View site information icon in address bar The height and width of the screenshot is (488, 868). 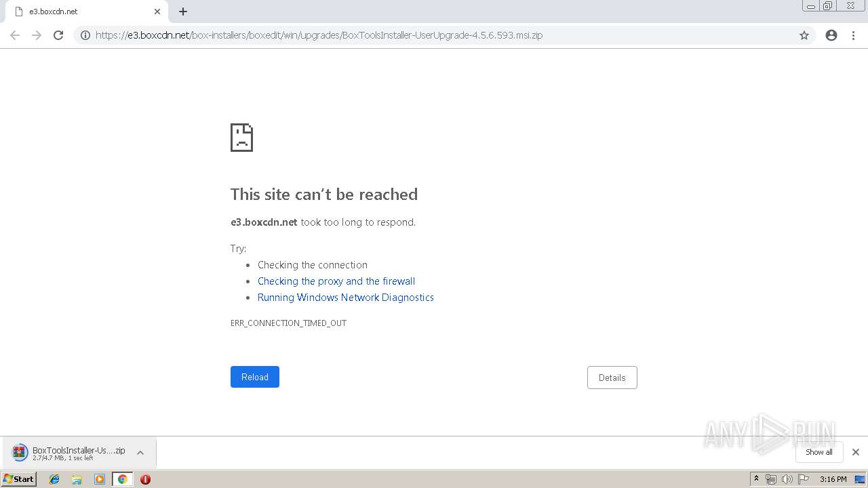[x=85, y=35]
